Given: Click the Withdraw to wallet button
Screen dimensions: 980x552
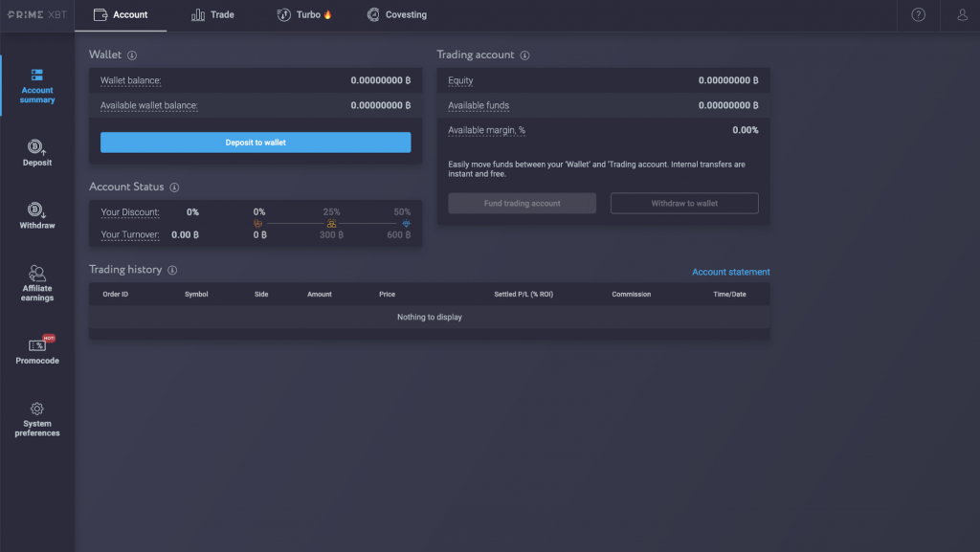Looking at the screenshot, I should coord(683,203).
